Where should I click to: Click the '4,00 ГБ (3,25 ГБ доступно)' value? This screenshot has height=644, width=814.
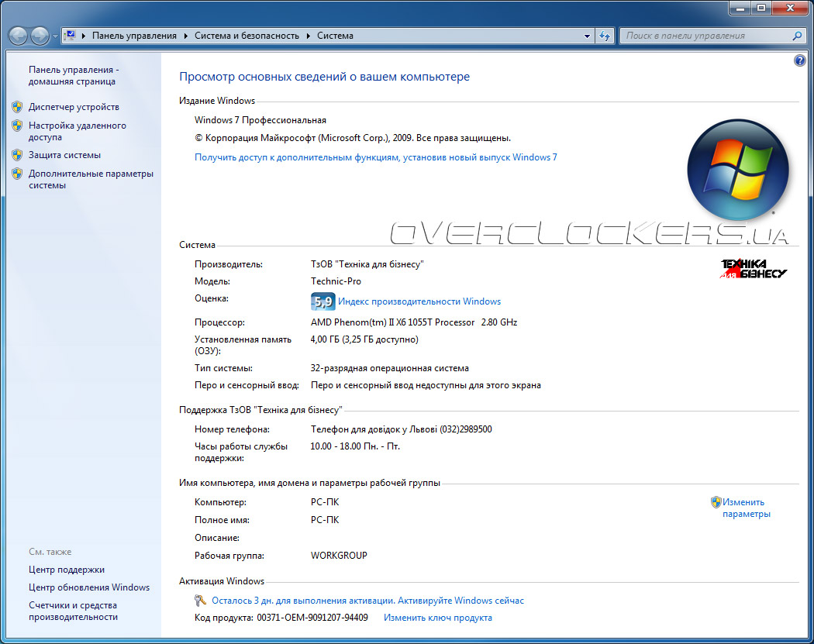(364, 339)
